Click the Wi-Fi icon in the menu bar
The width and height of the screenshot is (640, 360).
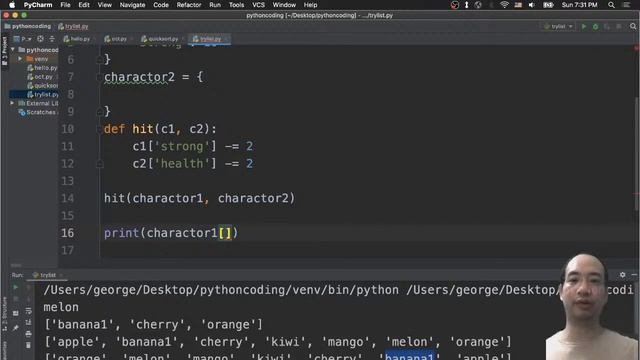(504, 5)
